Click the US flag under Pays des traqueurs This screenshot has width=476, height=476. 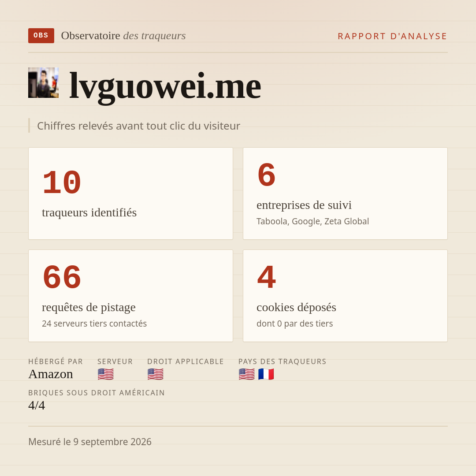point(246,374)
